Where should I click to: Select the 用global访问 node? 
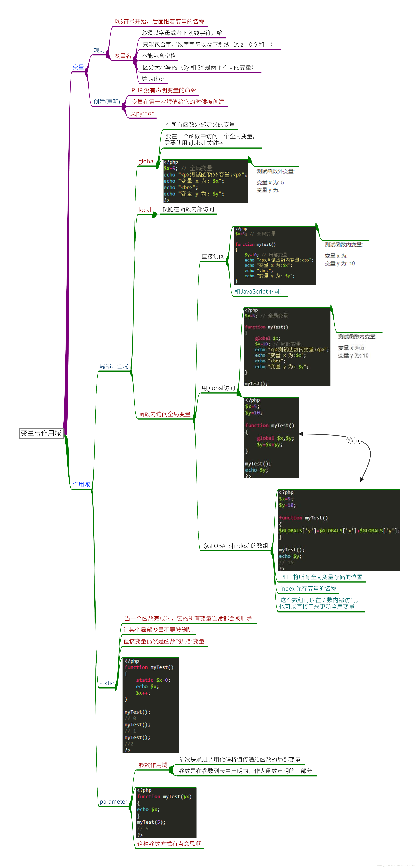pos(218,388)
